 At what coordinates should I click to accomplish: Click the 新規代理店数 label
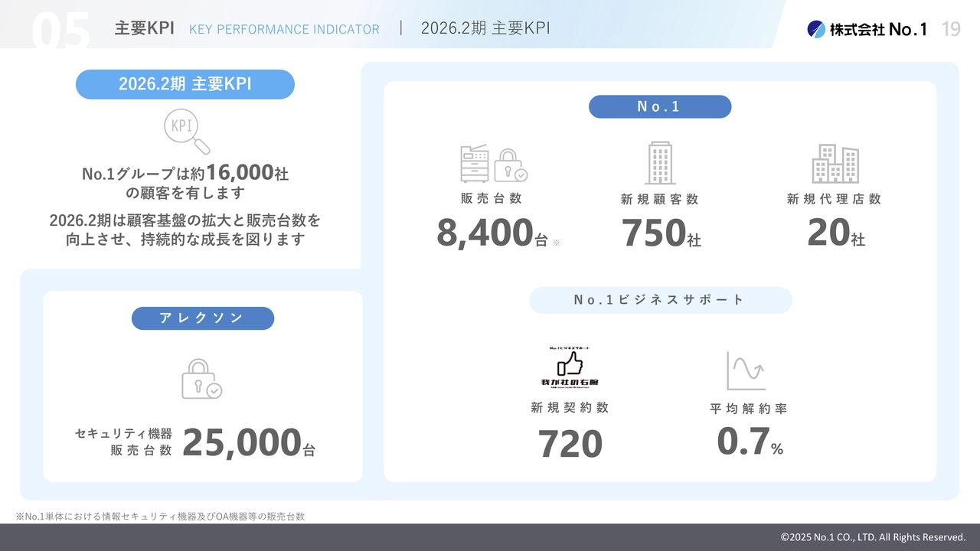click(835, 199)
